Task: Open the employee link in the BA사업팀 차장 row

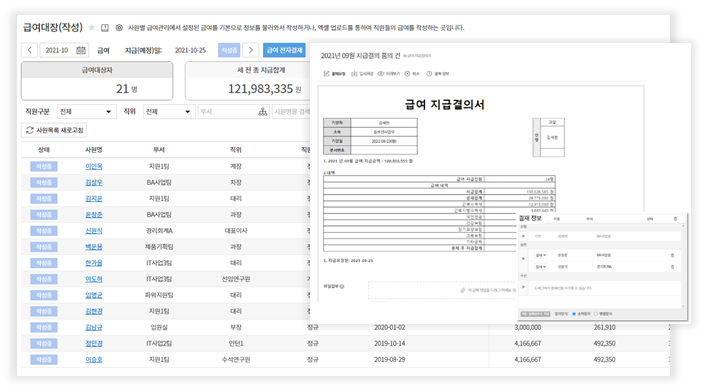Action: 94,182
